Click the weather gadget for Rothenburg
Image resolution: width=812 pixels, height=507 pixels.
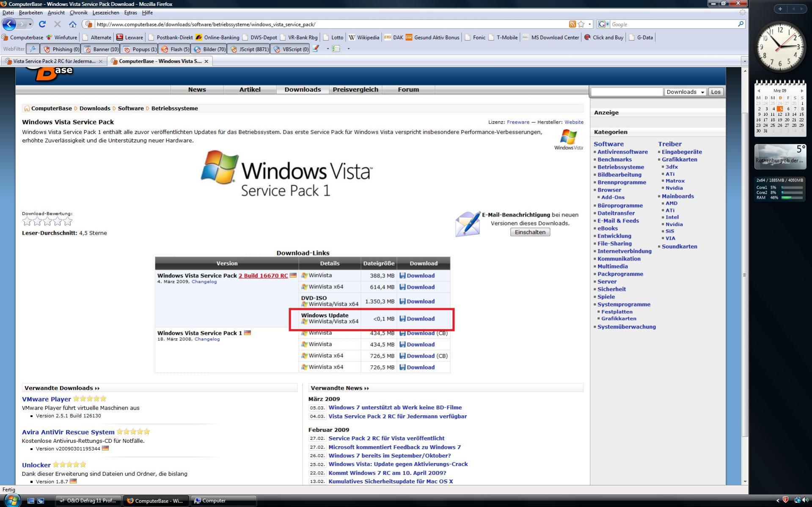780,156
